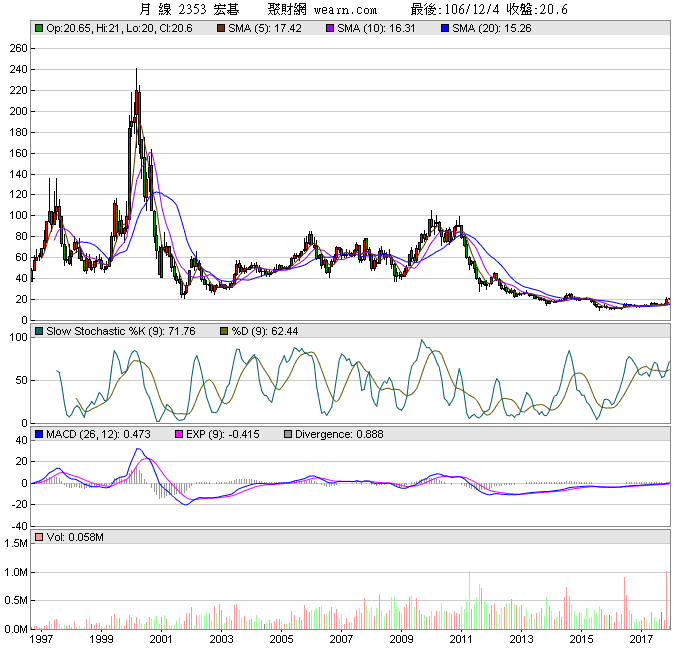
Task: Click the 120 price axis label
Action: (18, 195)
